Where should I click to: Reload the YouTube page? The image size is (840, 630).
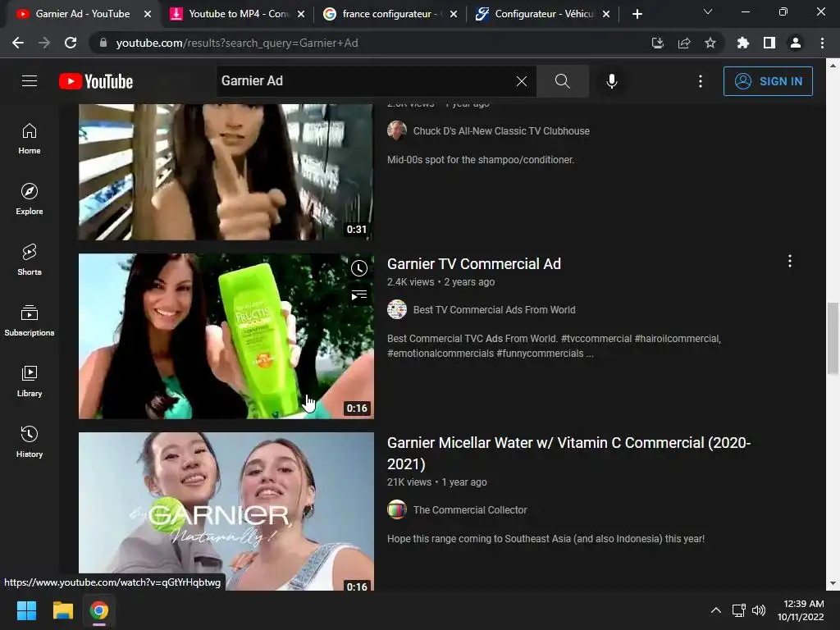coord(71,43)
